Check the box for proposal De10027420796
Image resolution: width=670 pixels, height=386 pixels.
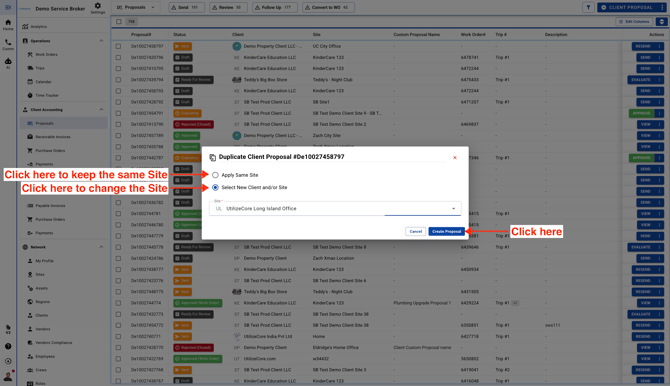tap(118, 57)
